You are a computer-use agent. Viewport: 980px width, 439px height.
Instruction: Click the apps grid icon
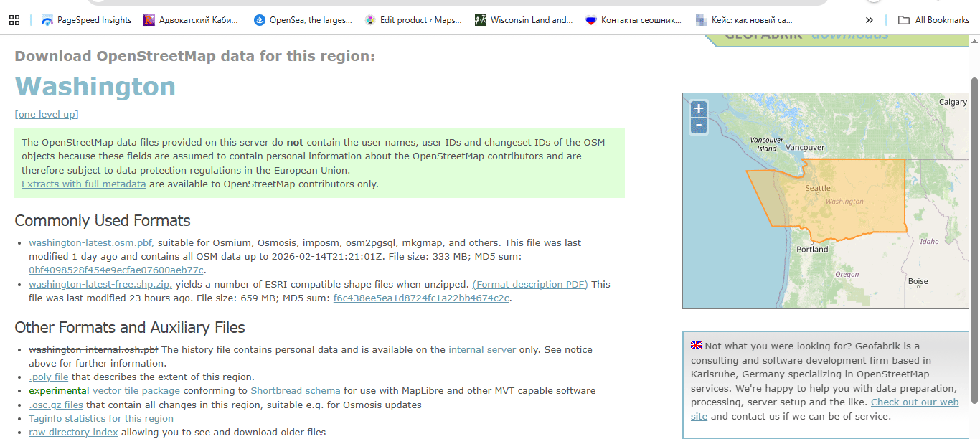point(14,19)
